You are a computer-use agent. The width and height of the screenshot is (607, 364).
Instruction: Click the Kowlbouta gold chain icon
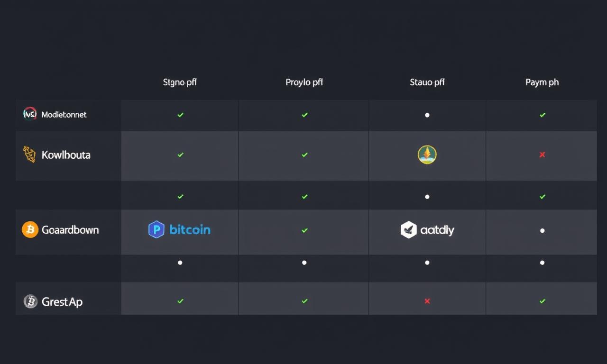[x=29, y=155]
